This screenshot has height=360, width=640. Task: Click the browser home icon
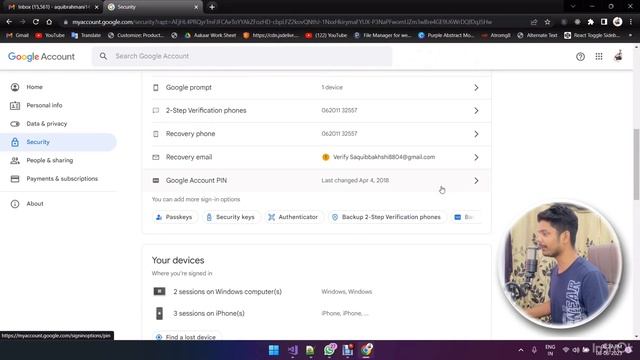49,22
